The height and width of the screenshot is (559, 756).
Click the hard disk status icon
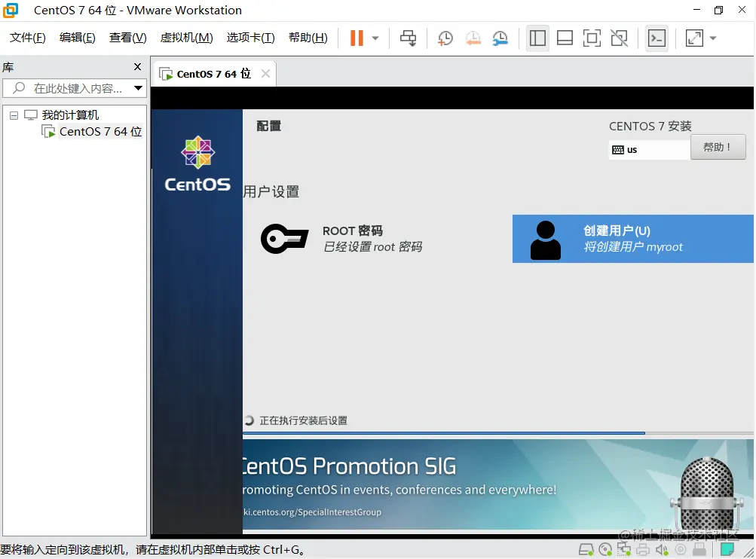pyautogui.click(x=586, y=549)
